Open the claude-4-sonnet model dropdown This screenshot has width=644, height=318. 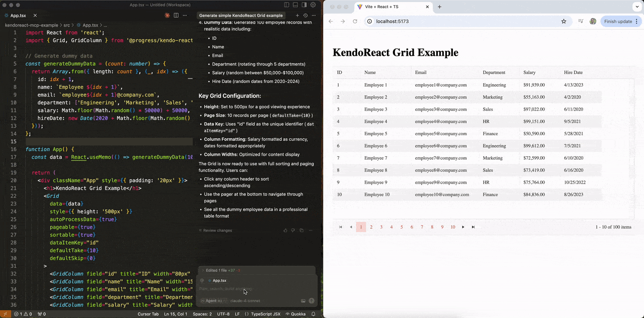[245, 301]
